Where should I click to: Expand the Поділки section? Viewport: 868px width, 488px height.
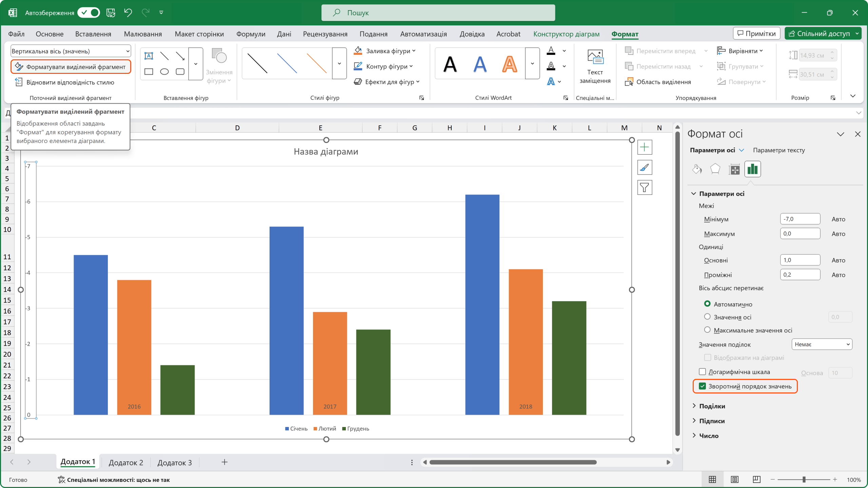tap(712, 406)
